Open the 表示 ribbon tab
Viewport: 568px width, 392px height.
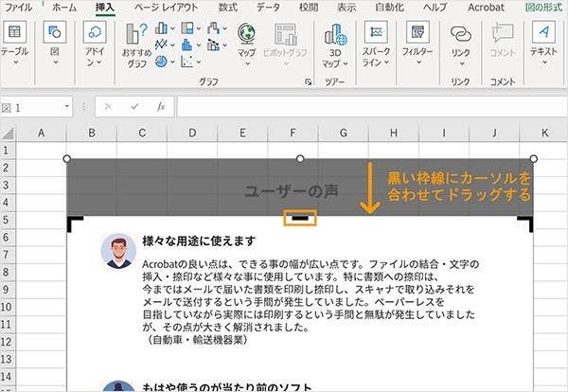(346, 8)
